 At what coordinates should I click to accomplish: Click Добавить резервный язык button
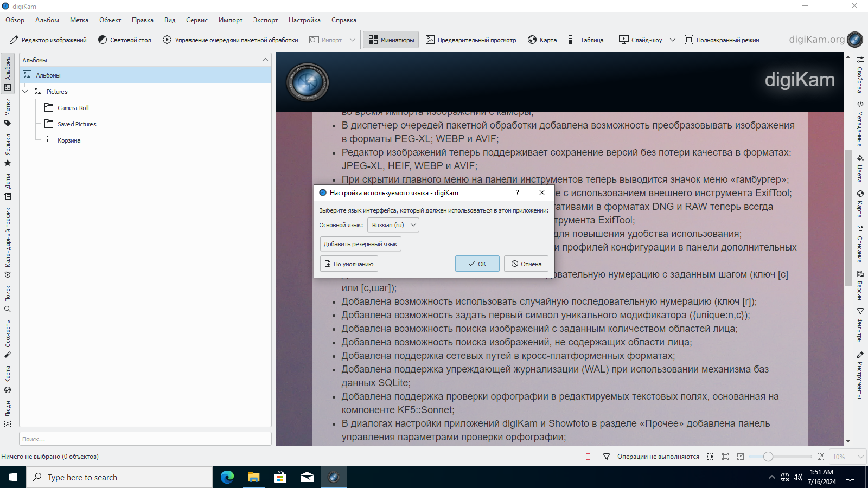coord(361,244)
